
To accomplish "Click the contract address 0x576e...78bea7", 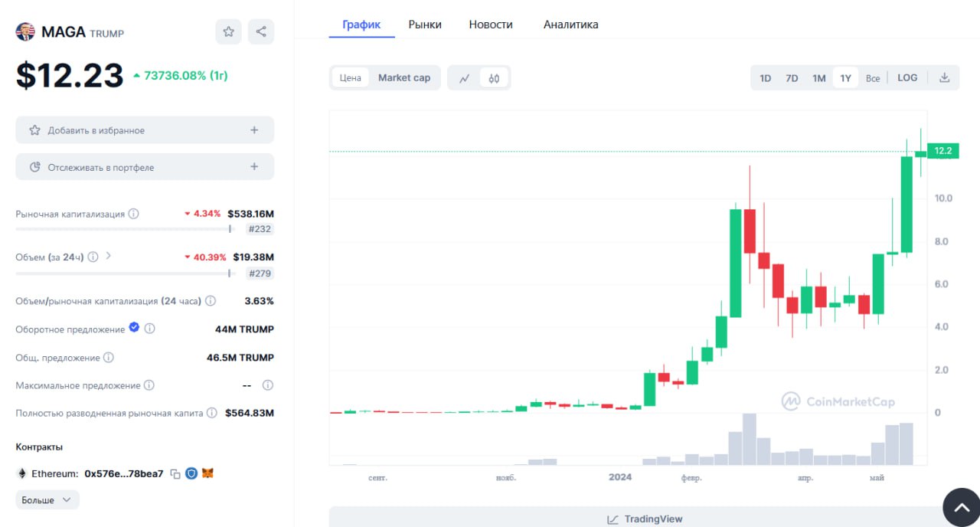I will coord(123,474).
